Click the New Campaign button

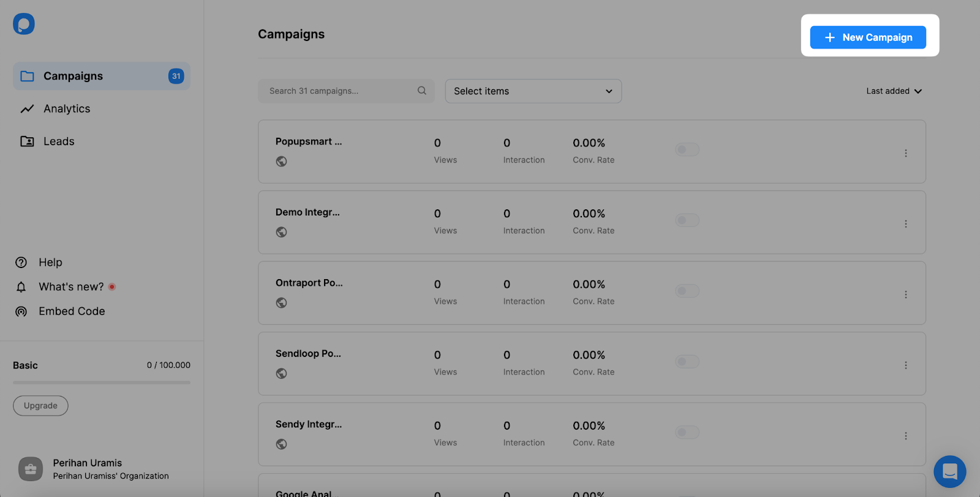pos(867,37)
